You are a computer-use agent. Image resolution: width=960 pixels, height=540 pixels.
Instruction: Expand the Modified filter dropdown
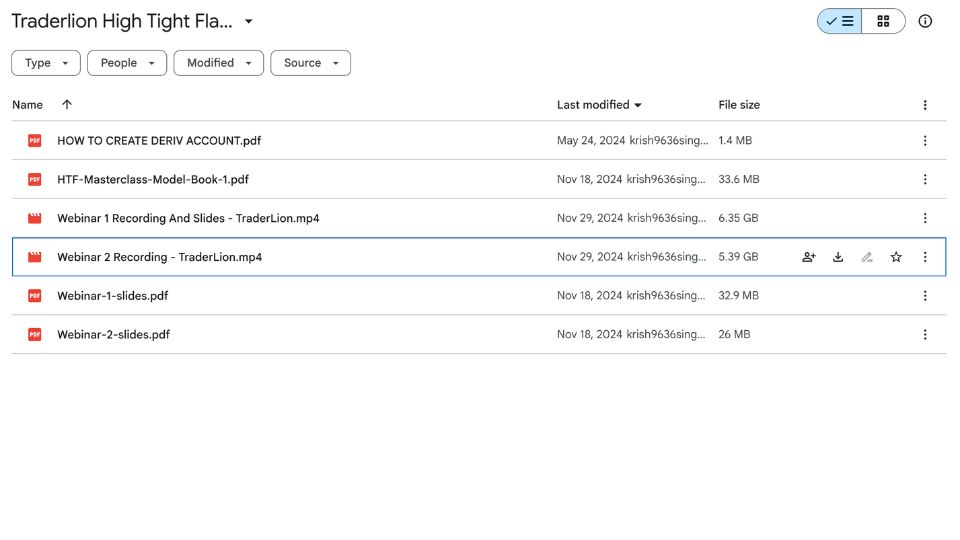(218, 63)
